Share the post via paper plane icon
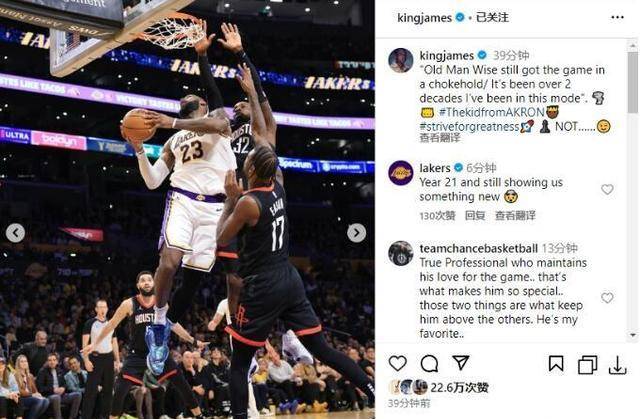The image size is (640, 419). click(461, 362)
